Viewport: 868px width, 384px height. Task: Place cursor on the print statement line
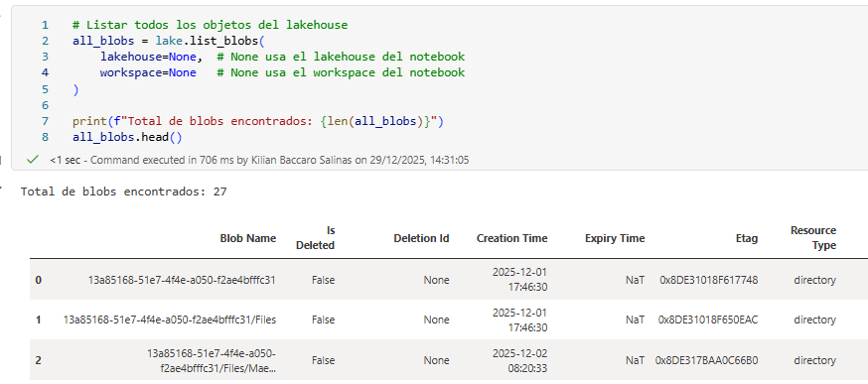(258, 121)
